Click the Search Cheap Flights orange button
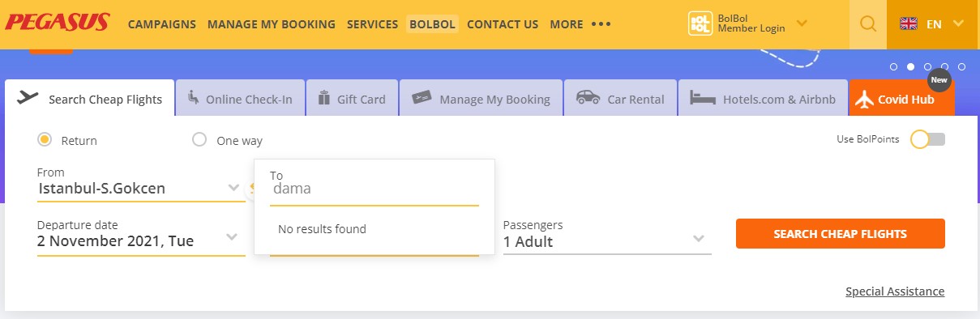 tap(840, 233)
